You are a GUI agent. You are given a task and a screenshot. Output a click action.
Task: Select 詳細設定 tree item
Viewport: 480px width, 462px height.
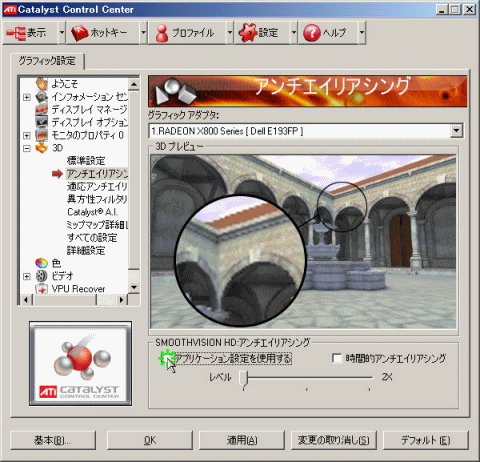[86, 250]
